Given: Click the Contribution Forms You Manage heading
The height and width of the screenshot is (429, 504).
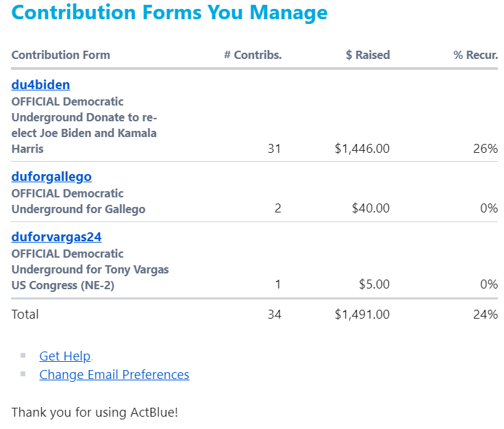Looking at the screenshot, I should click(x=169, y=13).
